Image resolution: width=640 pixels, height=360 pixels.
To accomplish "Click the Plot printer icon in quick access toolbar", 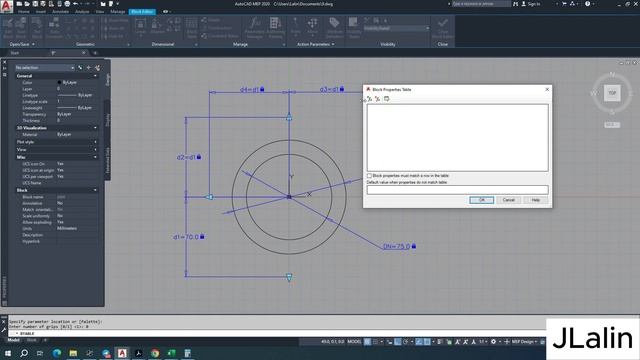I will [x=67, y=4].
